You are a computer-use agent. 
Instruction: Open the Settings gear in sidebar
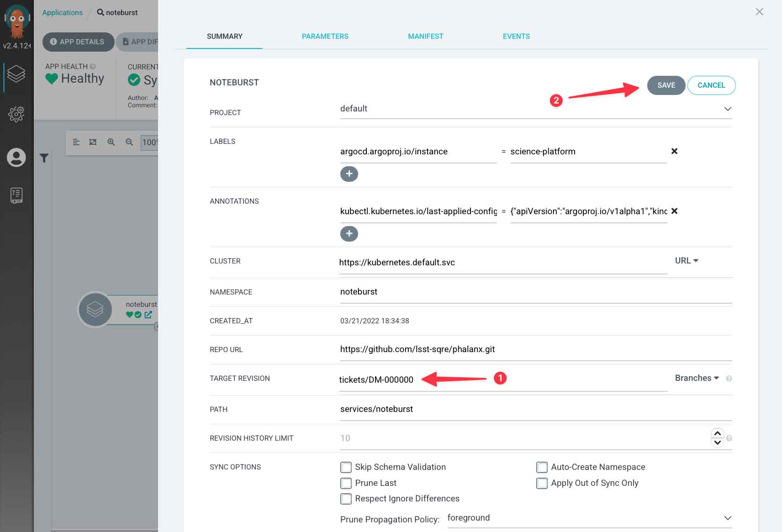16,114
